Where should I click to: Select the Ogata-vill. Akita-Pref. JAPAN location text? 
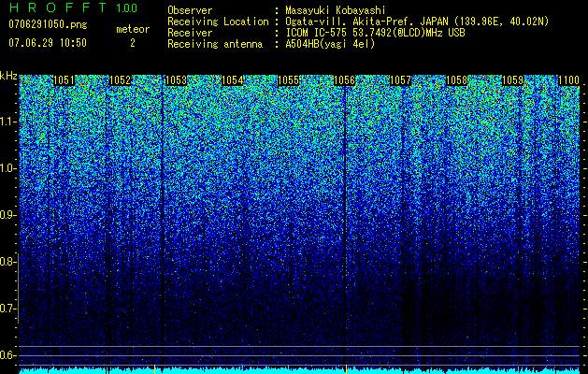417,22
